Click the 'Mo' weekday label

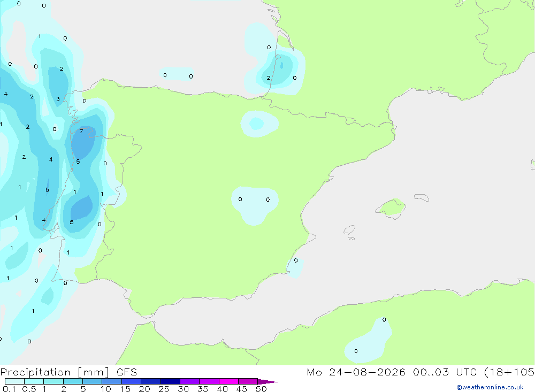point(314,372)
